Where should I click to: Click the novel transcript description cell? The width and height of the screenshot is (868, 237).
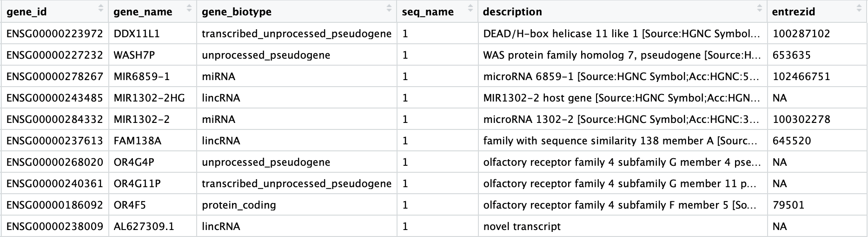[522, 227]
